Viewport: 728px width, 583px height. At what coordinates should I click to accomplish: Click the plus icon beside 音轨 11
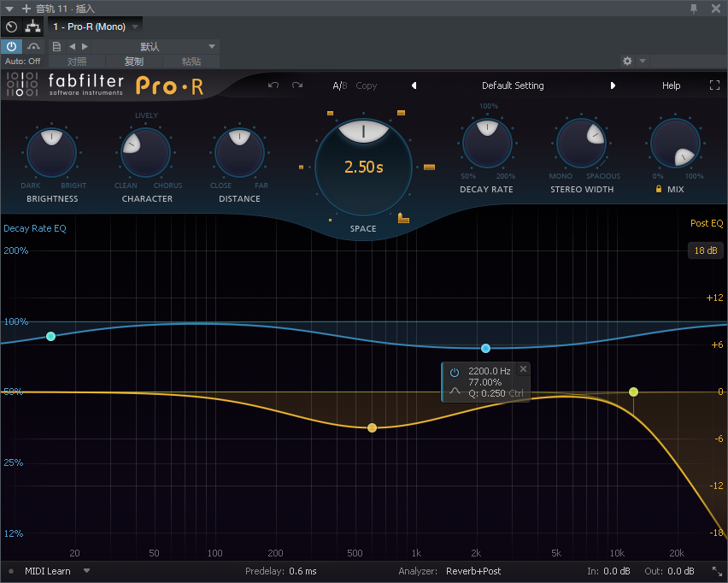26,9
